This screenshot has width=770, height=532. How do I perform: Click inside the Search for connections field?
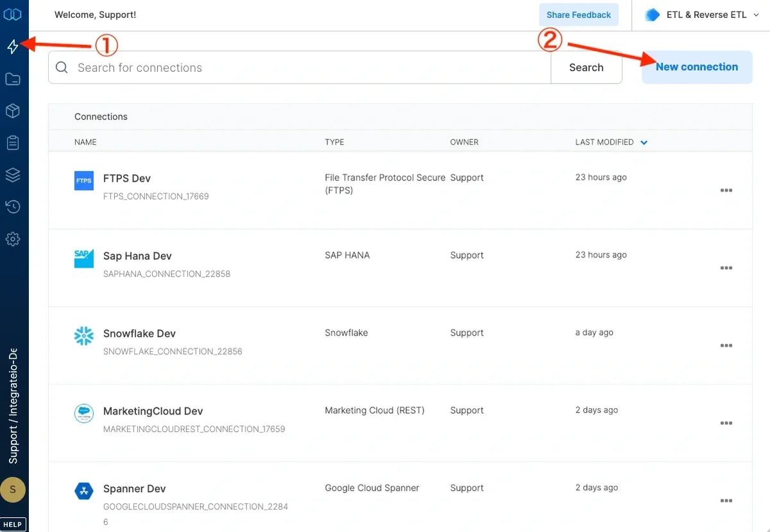pos(193,67)
